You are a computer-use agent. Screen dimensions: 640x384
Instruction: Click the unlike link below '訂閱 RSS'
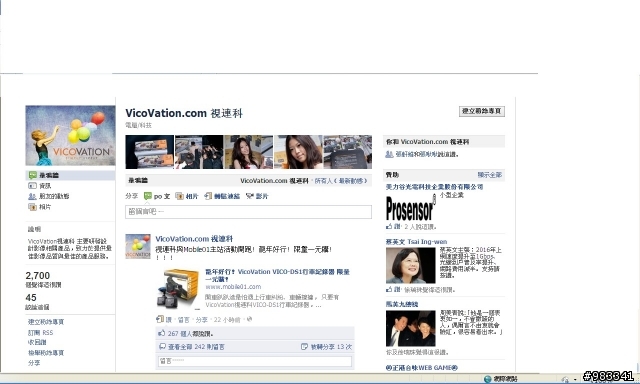tap(37, 342)
